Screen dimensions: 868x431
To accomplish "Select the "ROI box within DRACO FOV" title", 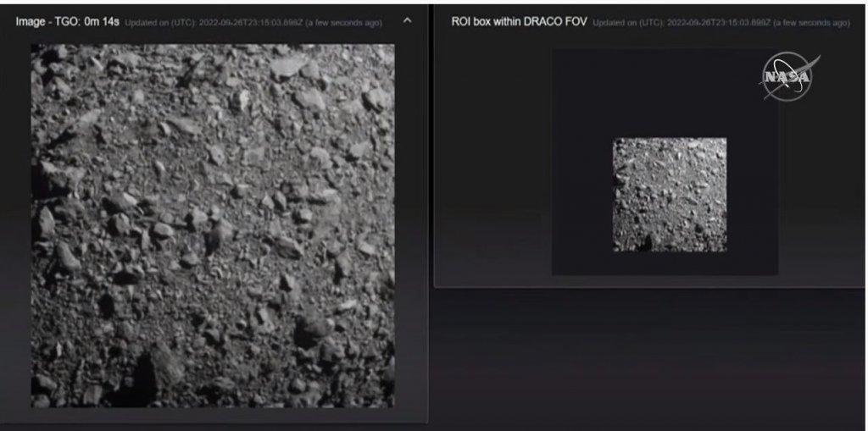I will point(519,21).
